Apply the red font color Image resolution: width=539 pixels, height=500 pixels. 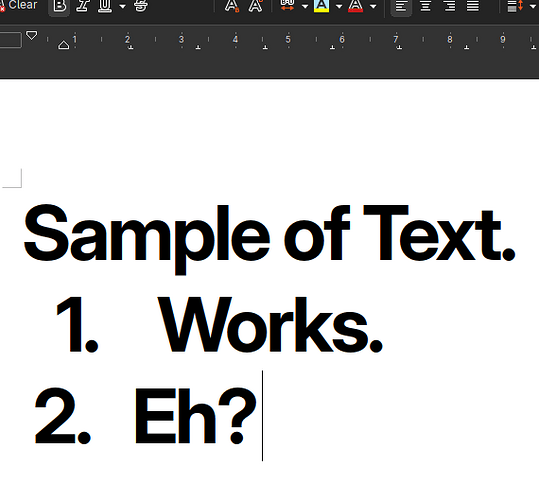pos(355,6)
